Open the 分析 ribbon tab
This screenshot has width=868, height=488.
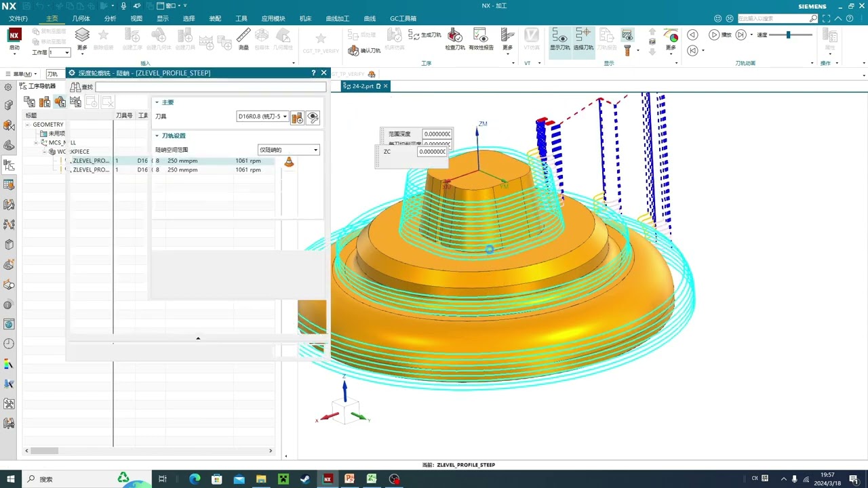pyautogui.click(x=110, y=18)
